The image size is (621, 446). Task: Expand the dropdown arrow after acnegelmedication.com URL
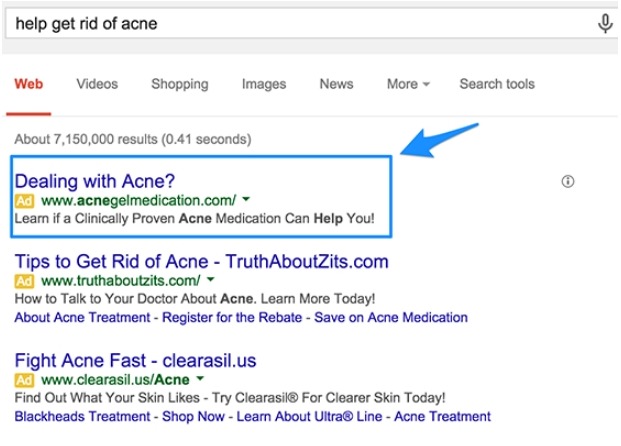click(246, 199)
